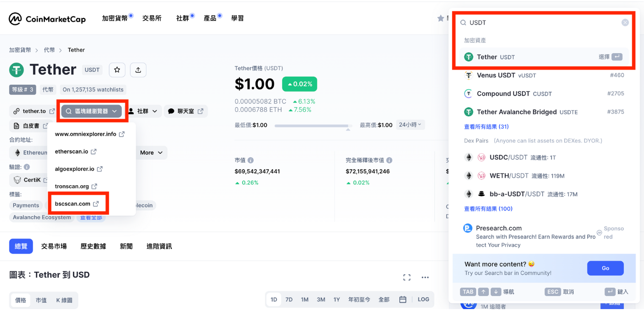Switch to the Overview (總覽) tab
This screenshot has height=315, width=644.
pos(21,246)
